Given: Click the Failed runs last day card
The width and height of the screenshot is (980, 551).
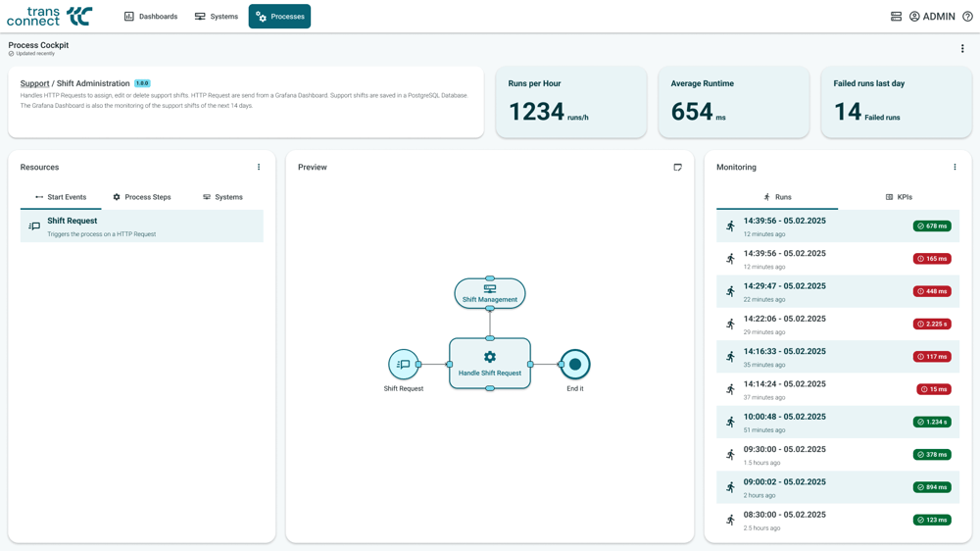Looking at the screenshot, I should coord(897,102).
